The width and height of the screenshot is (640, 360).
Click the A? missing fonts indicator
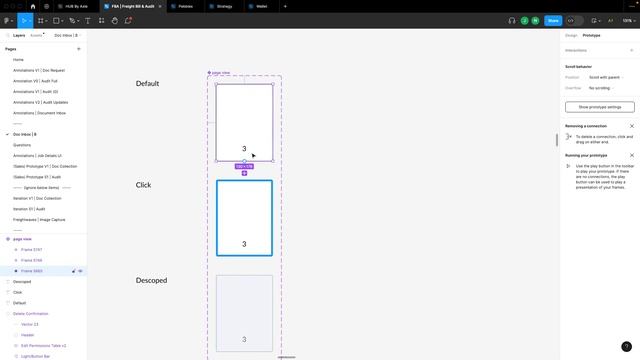(x=611, y=20)
